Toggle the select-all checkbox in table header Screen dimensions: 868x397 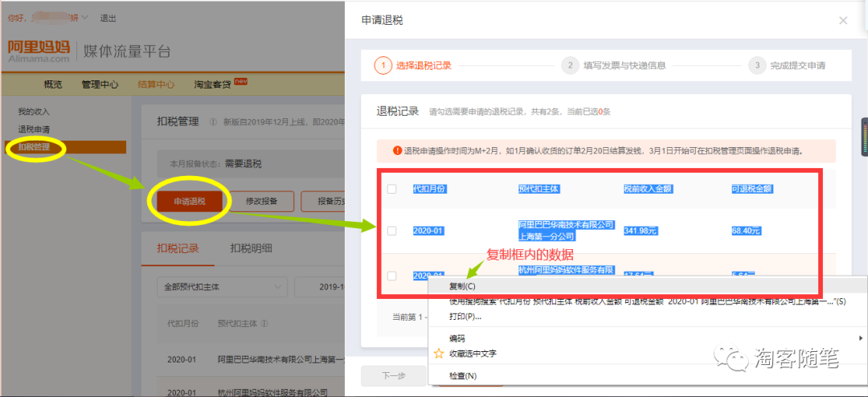(392, 189)
